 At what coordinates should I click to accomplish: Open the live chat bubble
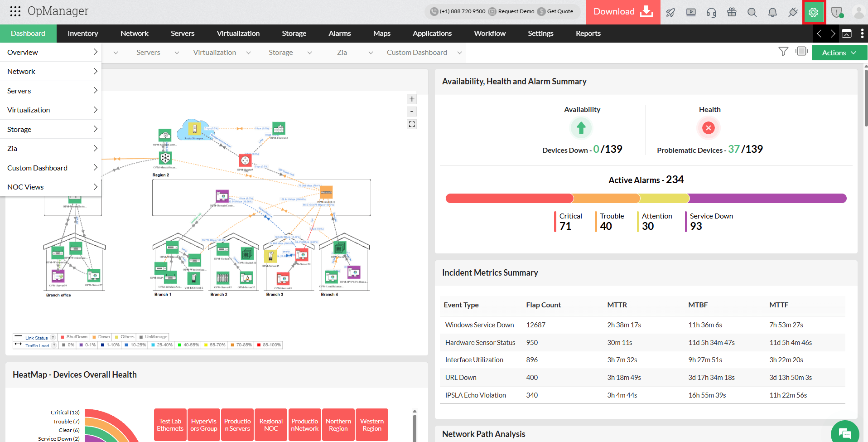tap(845, 433)
